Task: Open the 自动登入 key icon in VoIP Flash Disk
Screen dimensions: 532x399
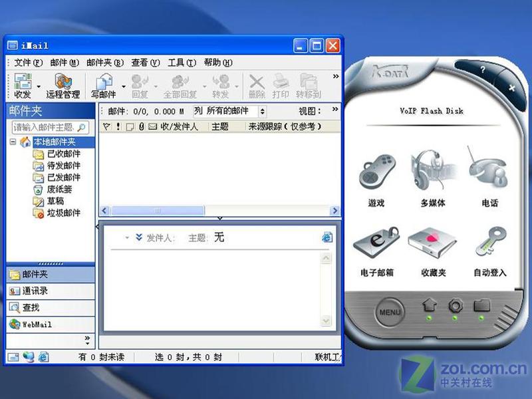Action: [x=491, y=241]
